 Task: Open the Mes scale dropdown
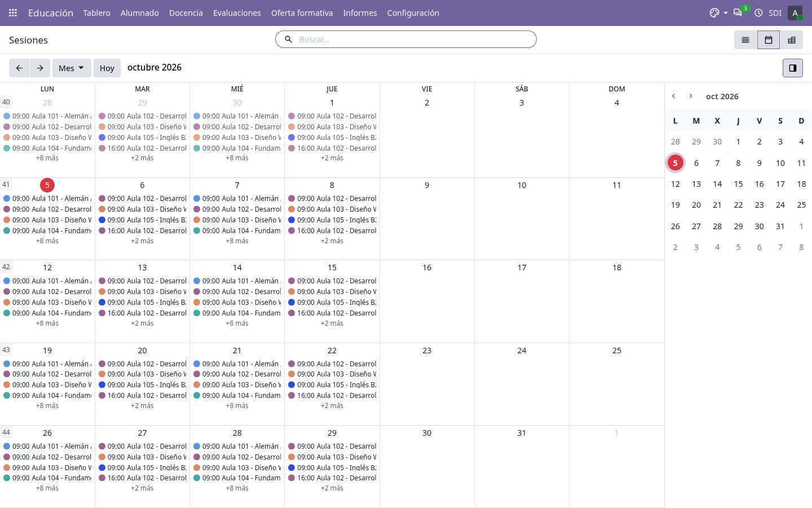point(72,68)
